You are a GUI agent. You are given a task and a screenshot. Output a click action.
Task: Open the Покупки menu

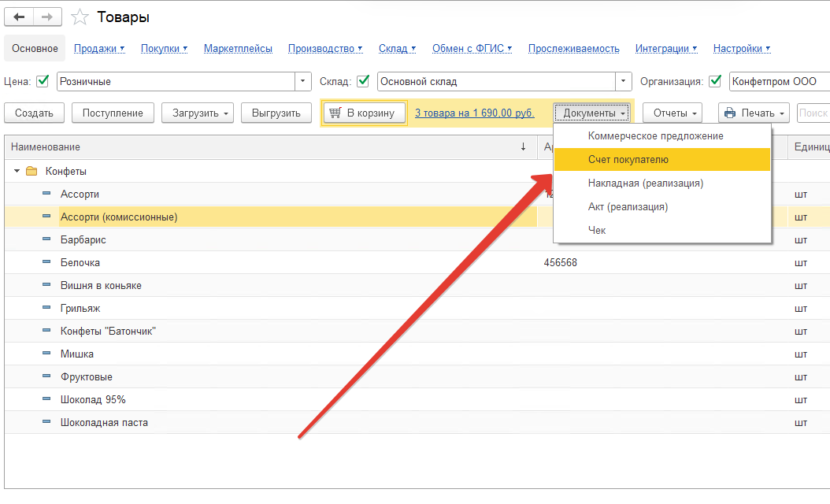[164, 48]
